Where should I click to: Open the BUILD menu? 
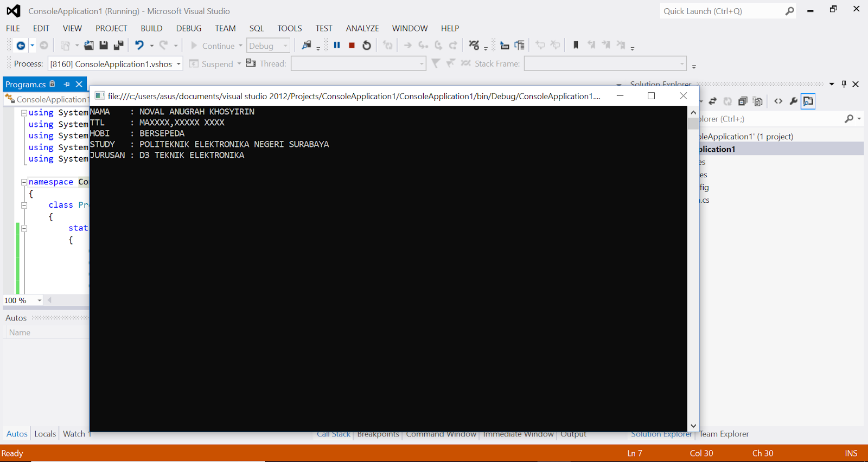coord(152,28)
